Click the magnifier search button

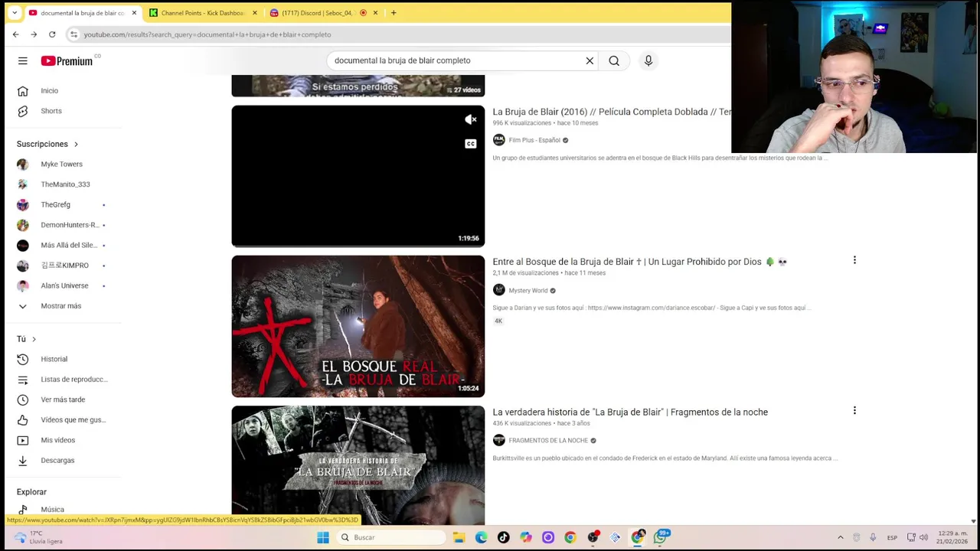coord(614,60)
